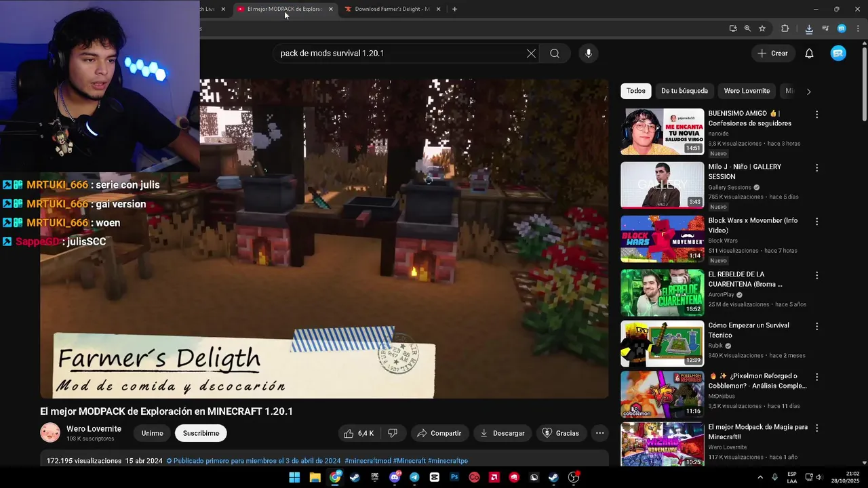
Task: Open a new browser tab with plus
Action: (x=454, y=9)
